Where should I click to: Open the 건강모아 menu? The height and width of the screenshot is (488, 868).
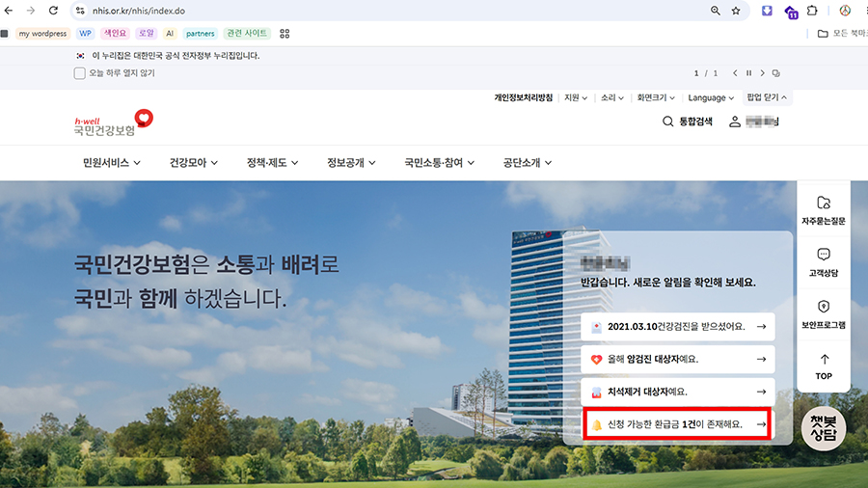[193, 163]
